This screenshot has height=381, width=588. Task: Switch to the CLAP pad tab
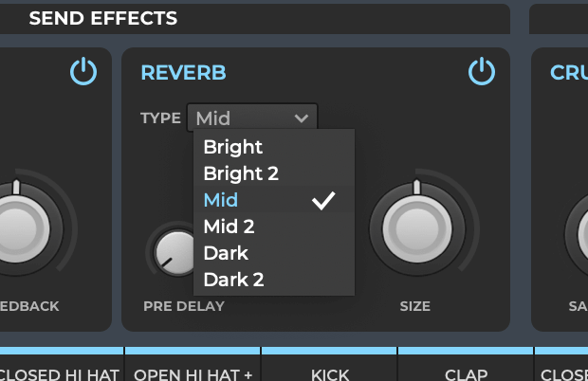coord(466,373)
